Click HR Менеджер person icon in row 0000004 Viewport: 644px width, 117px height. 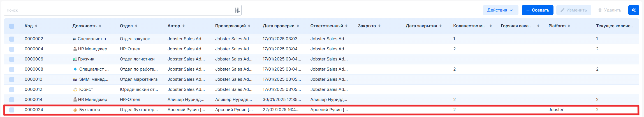(75, 49)
